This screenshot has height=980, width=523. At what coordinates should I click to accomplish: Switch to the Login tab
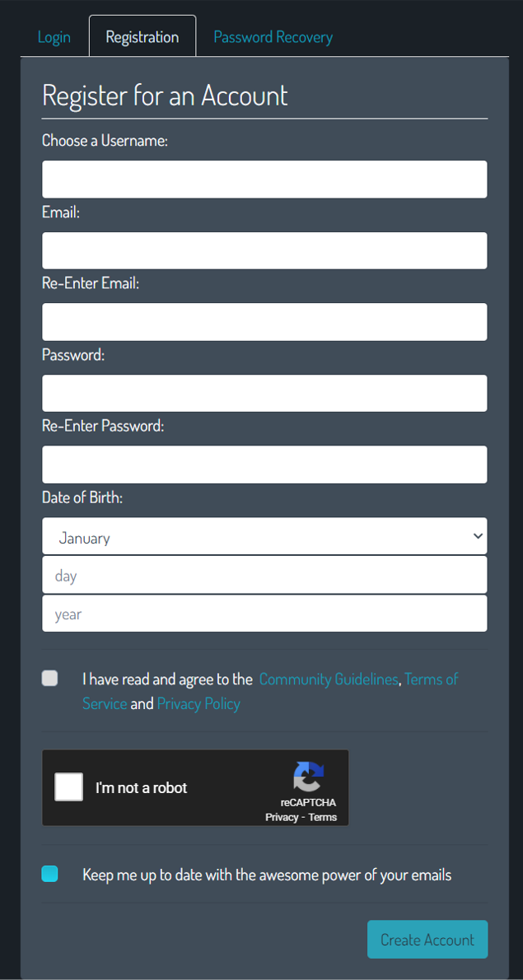pos(54,37)
